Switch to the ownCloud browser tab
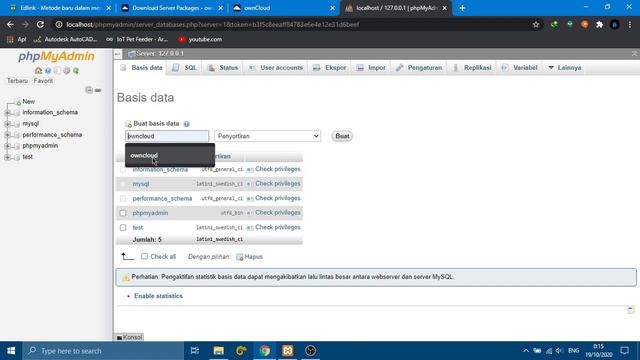The image size is (640, 360). point(284,8)
